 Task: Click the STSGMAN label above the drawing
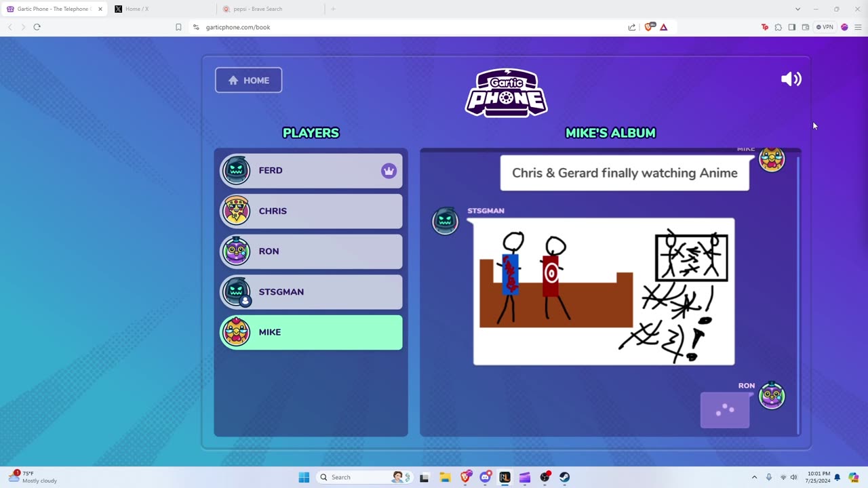click(x=486, y=211)
